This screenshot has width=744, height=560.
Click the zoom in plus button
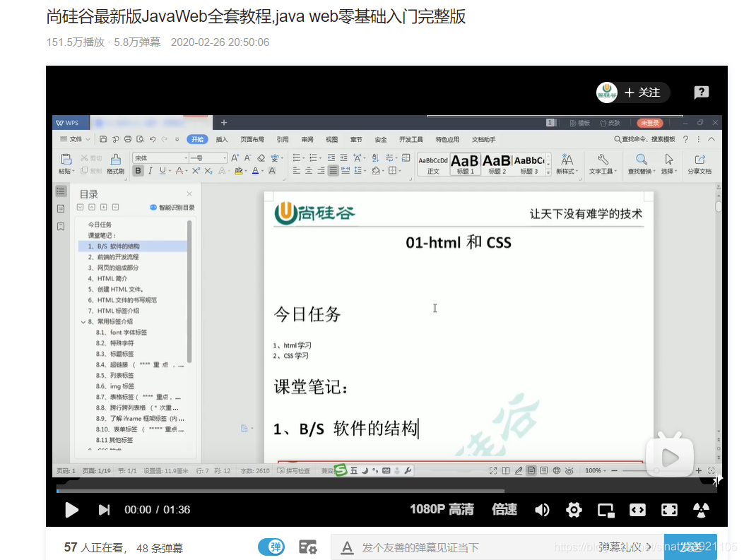pyautogui.click(x=699, y=470)
